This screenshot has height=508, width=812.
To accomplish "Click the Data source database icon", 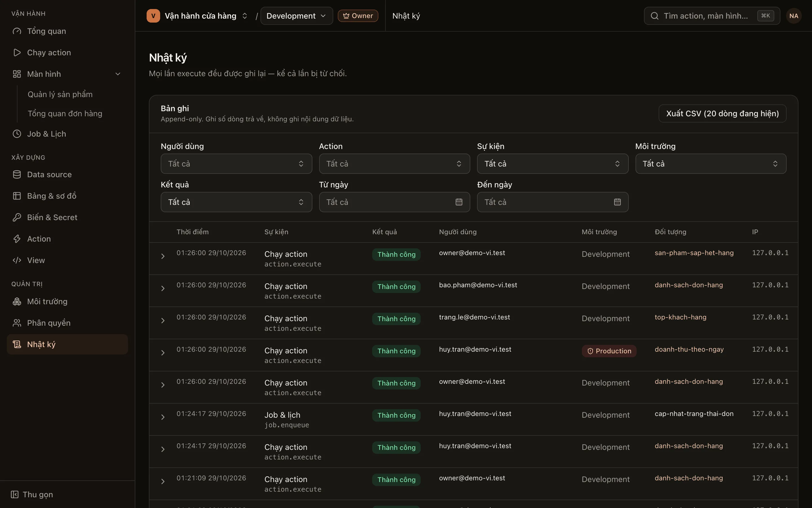I will point(17,174).
